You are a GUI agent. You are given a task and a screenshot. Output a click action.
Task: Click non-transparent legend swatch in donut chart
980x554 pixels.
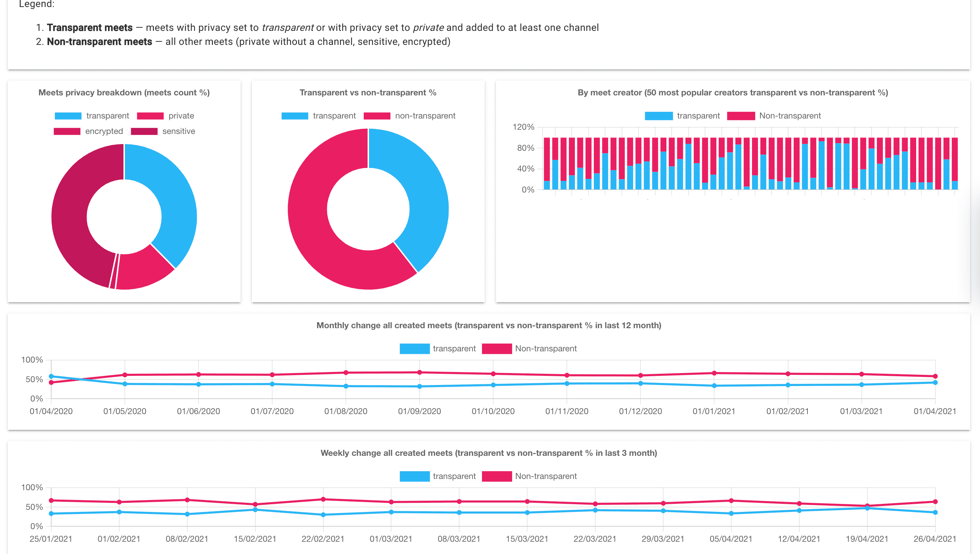point(377,116)
